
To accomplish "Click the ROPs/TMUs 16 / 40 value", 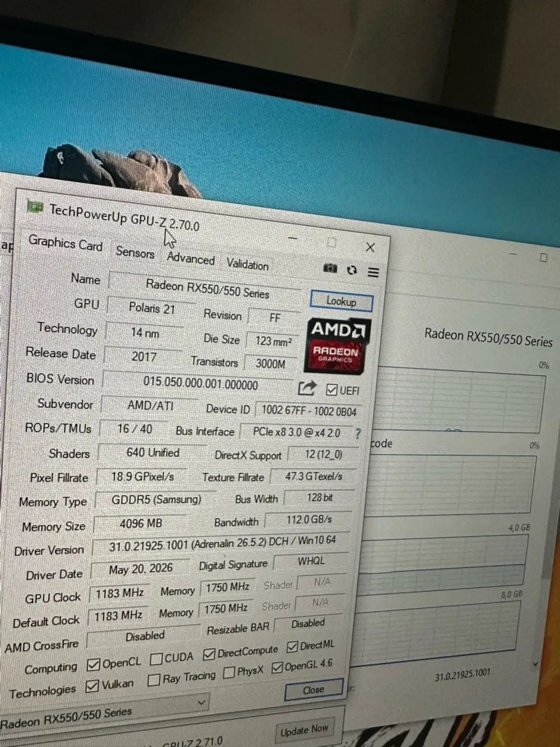I will pos(135,428).
